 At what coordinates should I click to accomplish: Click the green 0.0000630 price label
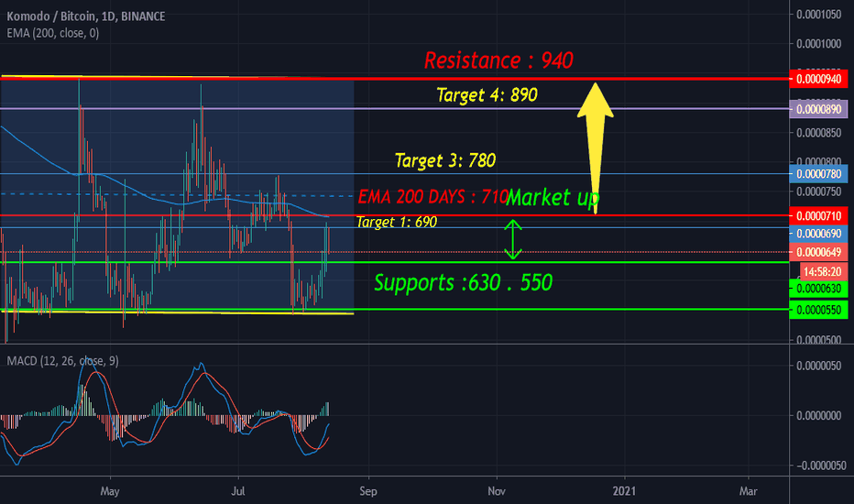(818, 289)
